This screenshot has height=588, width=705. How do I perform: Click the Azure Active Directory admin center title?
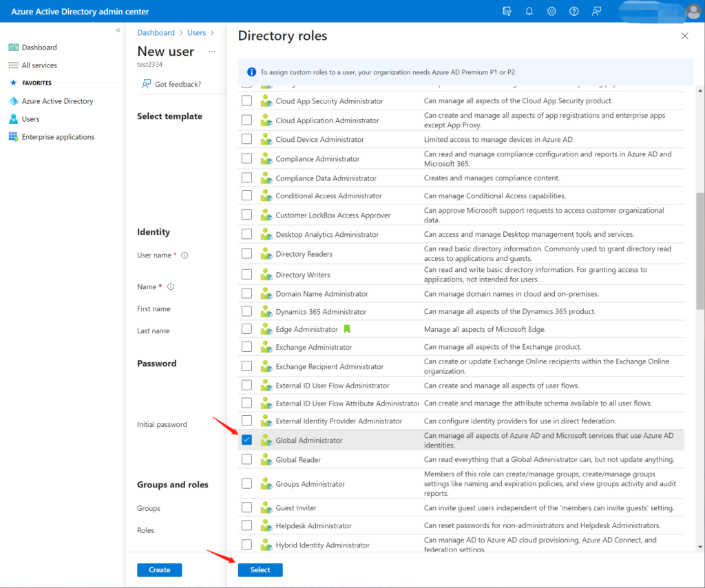pyautogui.click(x=80, y=11)
